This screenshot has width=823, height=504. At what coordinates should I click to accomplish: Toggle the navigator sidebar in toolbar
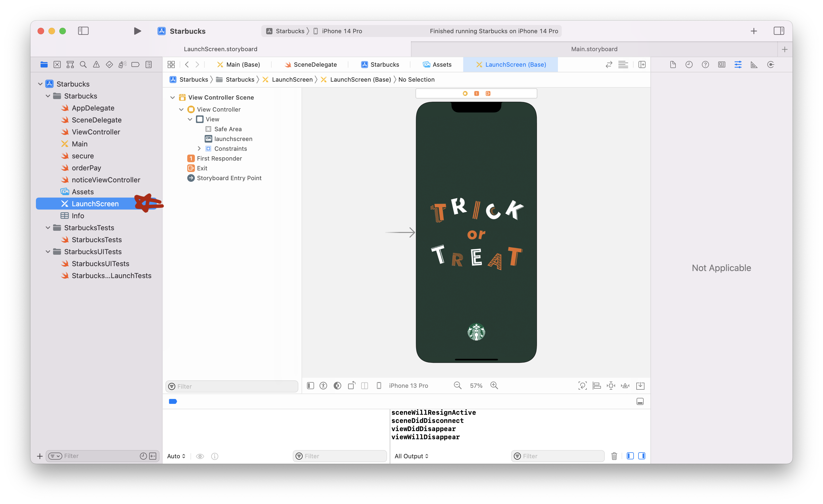[83, 31]
